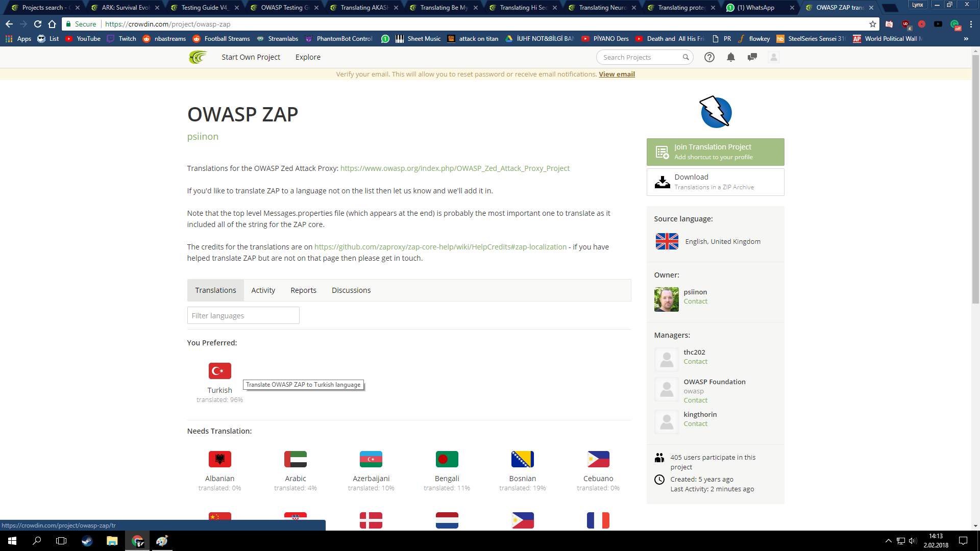Open Twitch bookmark
The width and height of the screenshot is (980, 551).
coord(121,39)
